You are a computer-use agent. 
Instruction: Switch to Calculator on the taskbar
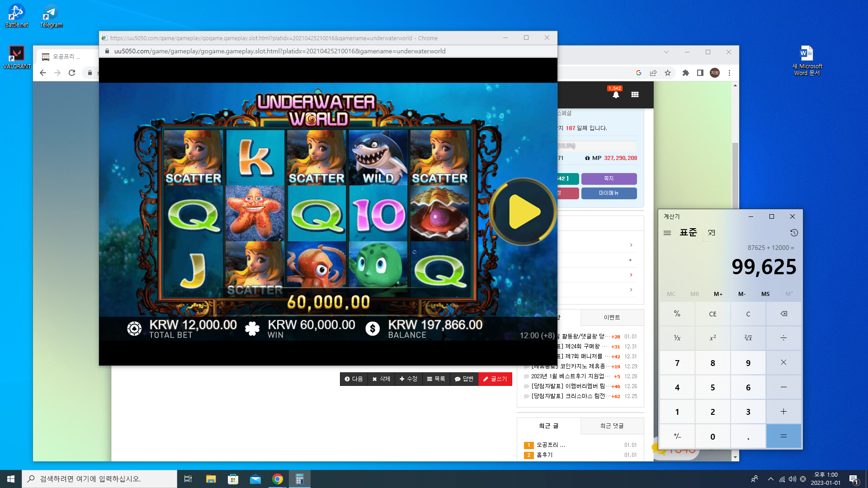pos(300,479)
